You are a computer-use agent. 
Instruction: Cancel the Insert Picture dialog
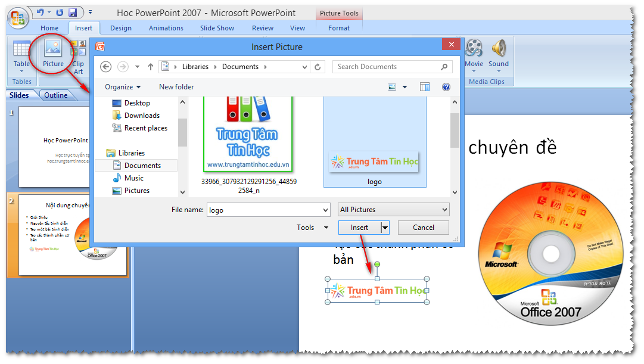click(423, 228)
